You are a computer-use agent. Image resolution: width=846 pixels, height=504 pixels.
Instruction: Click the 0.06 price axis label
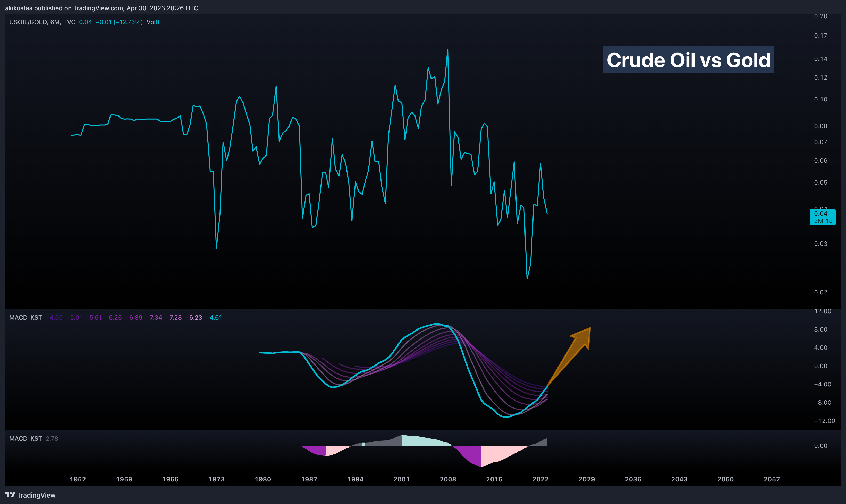coord(820,161)
